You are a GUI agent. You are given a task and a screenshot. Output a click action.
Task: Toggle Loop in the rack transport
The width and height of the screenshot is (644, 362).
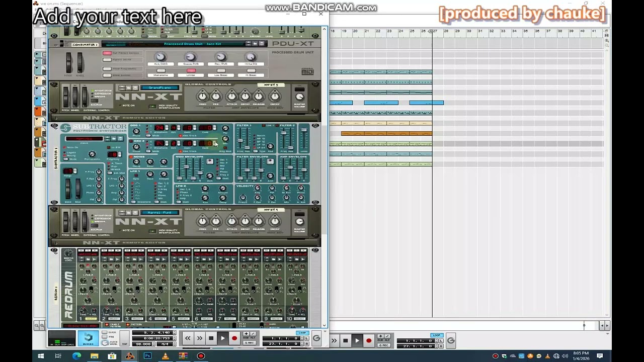(x=302, y=333)
